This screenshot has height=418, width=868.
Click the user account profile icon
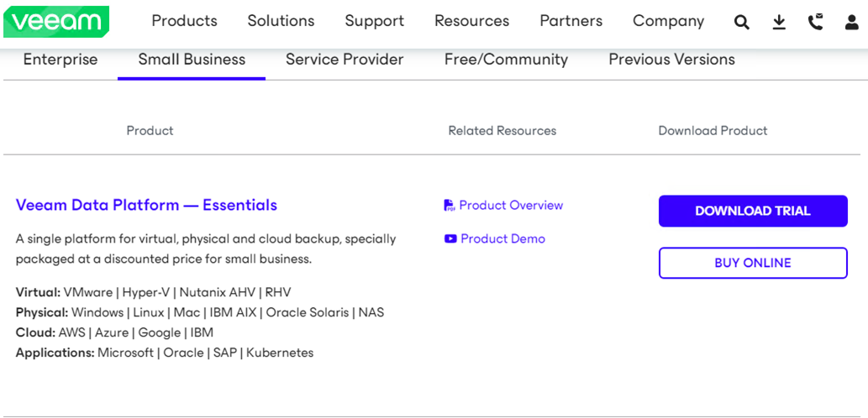click(x=851, y=22)
